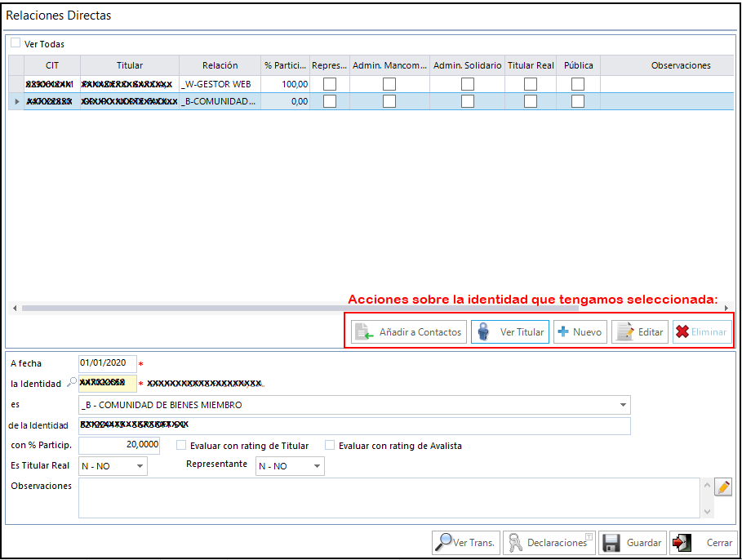
Task: Click the % Partici... column header
Action: [286, 65]
